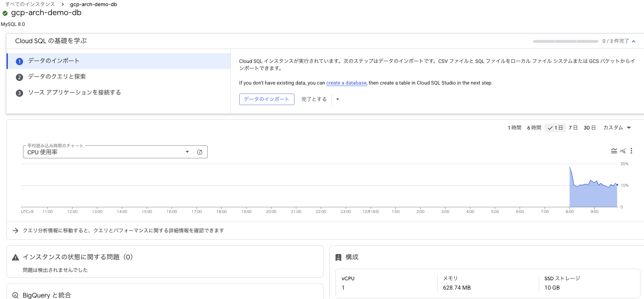Viewport: 644px width, 299px height.
Task: Select the 30 日 time range
Action: click(590, 128)
